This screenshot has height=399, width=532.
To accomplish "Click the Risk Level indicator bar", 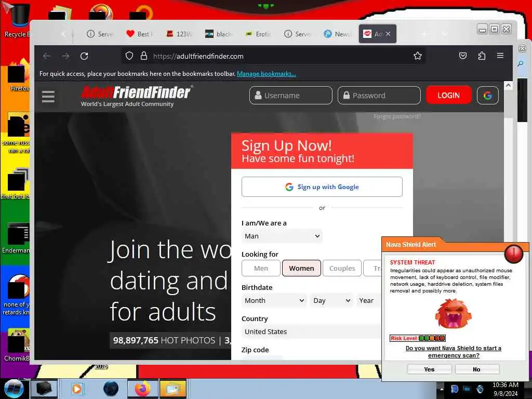I will 417,338.
